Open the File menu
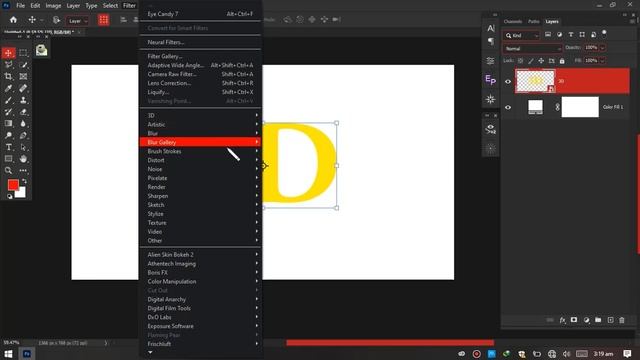 (x=20, y=6)
